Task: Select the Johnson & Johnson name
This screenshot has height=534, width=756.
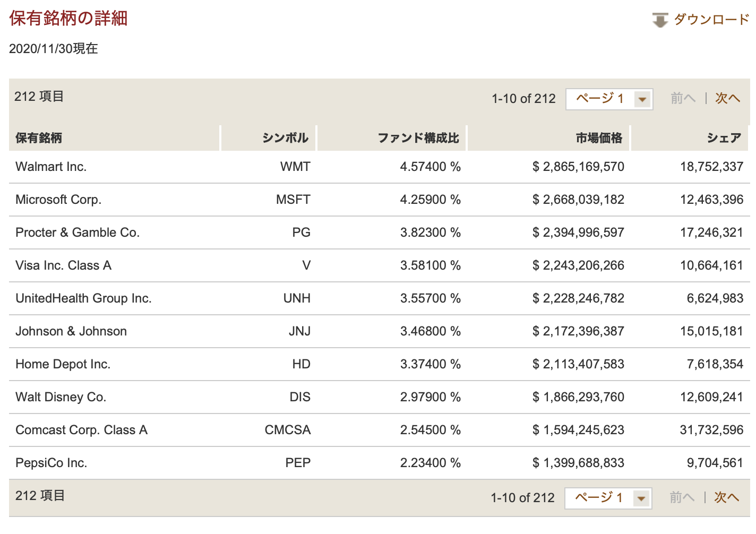Action: (71, 331)
